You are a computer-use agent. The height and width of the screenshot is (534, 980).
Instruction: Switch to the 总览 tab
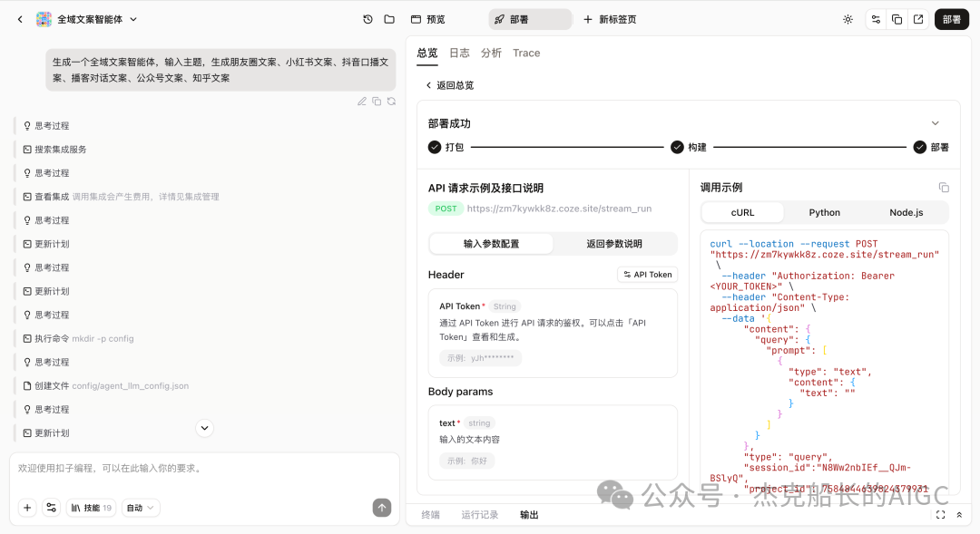(427, 53)
